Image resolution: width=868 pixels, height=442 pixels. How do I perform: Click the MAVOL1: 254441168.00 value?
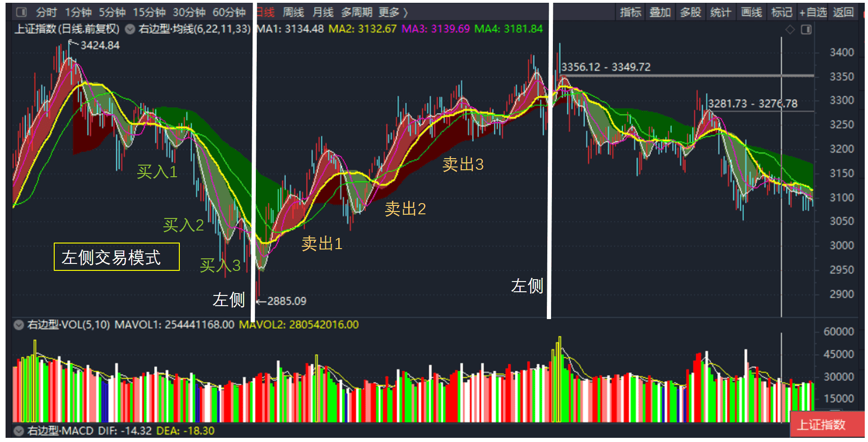pyautogui.click(x=174, y=325)
